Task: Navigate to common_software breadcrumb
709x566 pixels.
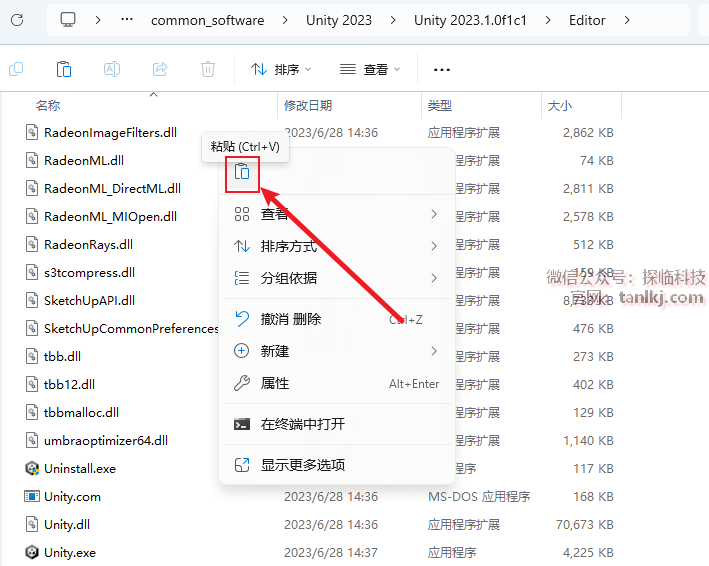Action: [208, 20]
